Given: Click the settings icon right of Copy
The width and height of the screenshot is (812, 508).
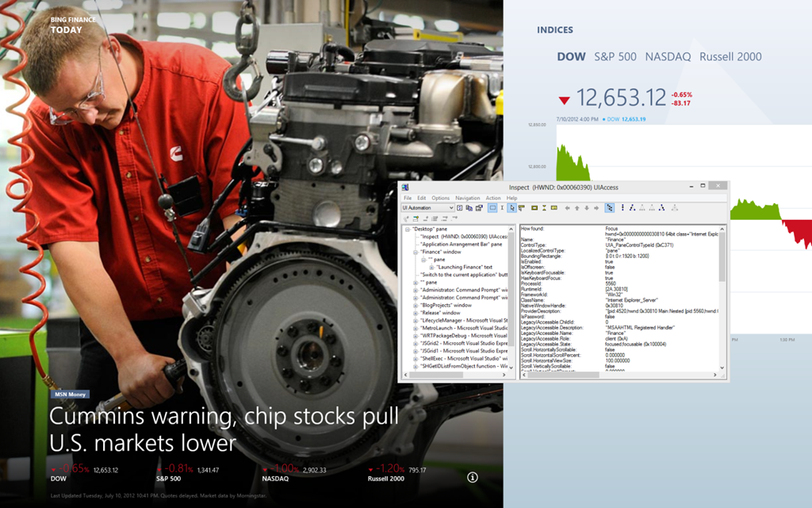Looking at the screenshot, I should [479, 208].
